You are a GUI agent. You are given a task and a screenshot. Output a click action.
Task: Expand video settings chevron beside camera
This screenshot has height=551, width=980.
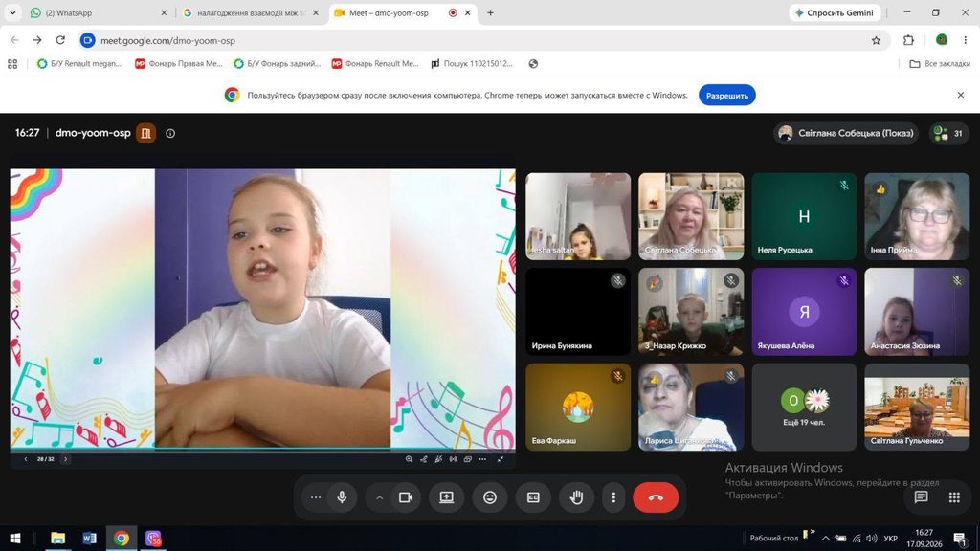[x=379, y=497]
